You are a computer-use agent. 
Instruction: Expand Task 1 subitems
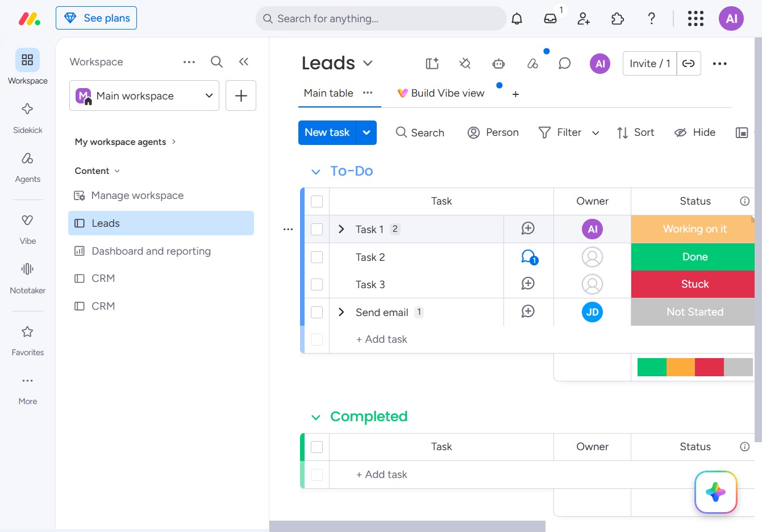pos(341,229)
